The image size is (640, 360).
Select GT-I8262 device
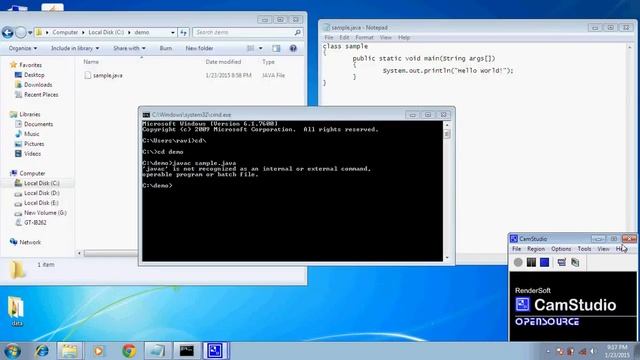[35, 222]
